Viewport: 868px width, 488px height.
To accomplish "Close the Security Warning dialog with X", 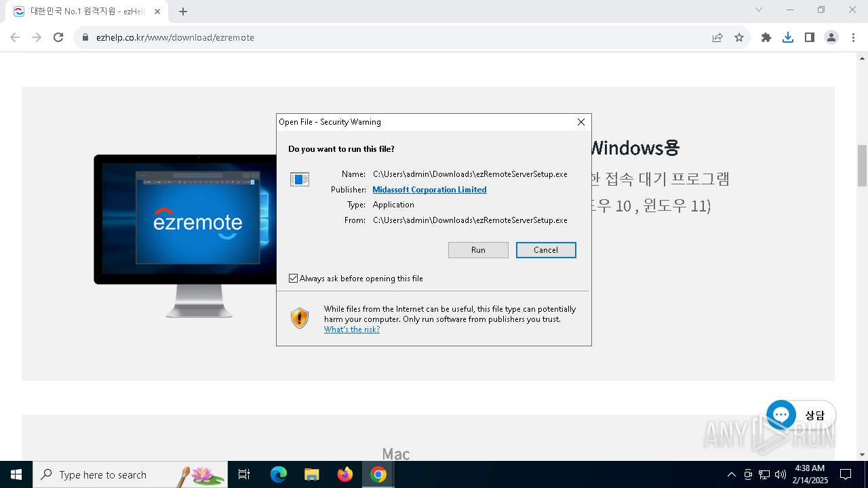I will [580, 122].
